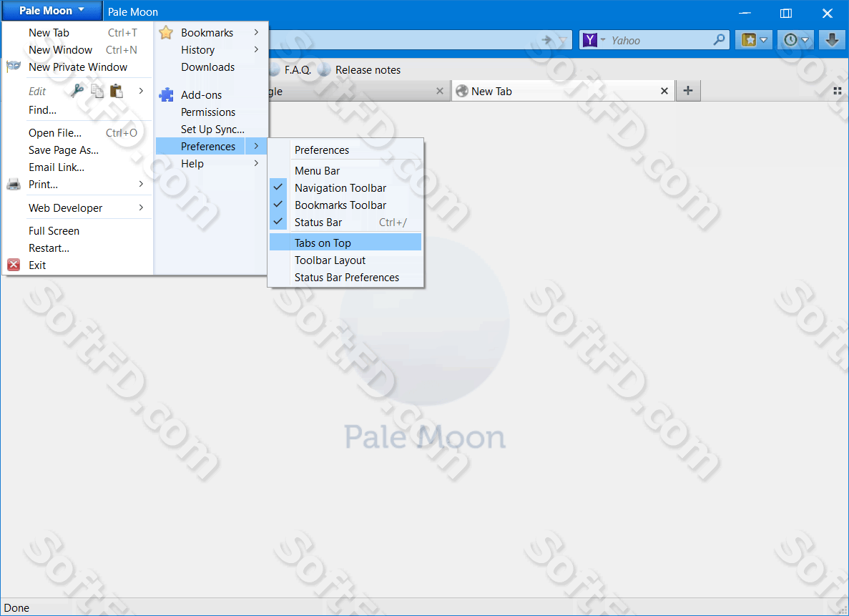The image size is (849, 616).
Task: Open the address bar history dropdown
Action: pyautogui.click(x=563, y=40)
